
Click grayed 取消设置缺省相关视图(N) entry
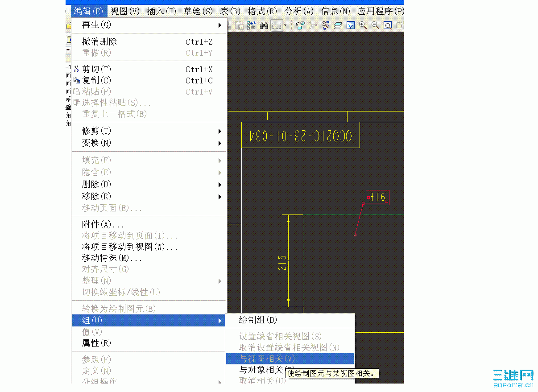290,347
